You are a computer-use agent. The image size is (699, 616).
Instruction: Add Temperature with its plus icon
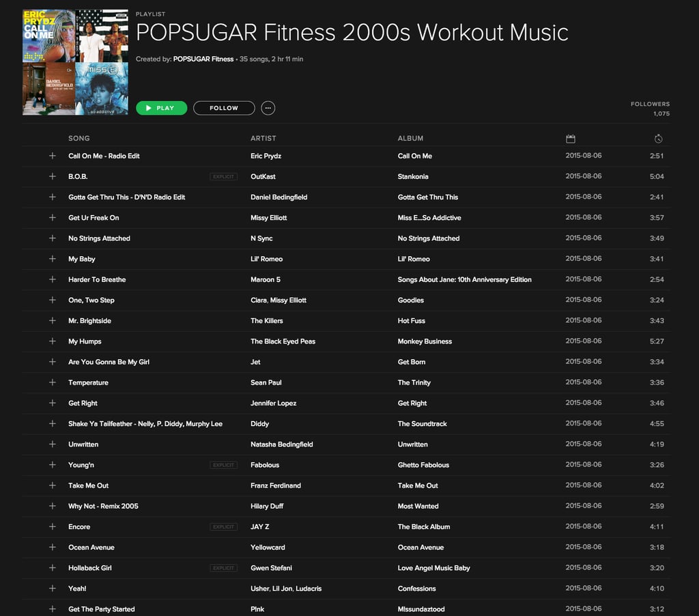click(x=52, y=382)
